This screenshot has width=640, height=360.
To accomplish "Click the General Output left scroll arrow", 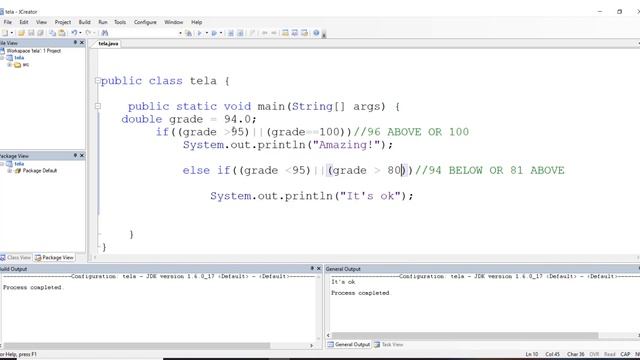I will pos(328,336).
